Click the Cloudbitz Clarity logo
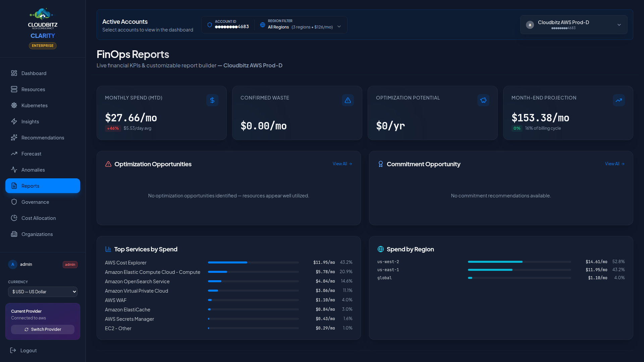The image size is (644, 362). 43,23
